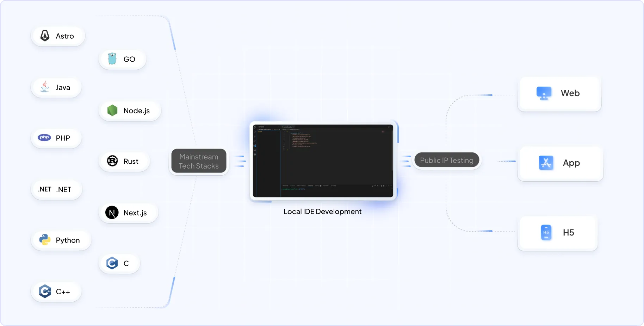Click the Python snake logo icon
The width and height of the screenshot is (644, 326).
(x=45, y=240)
